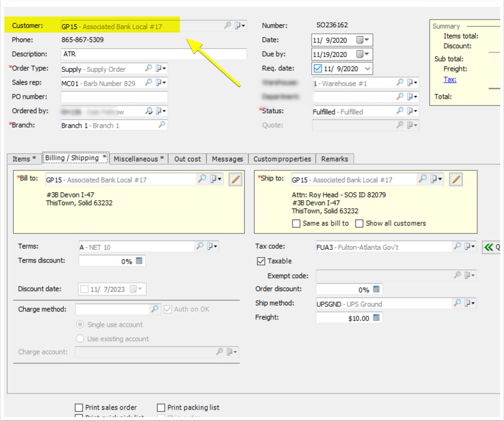Viewport: 504px width, 421px height.
Task: Open Terms discount calculator icon
Action: tap(139, 261)
